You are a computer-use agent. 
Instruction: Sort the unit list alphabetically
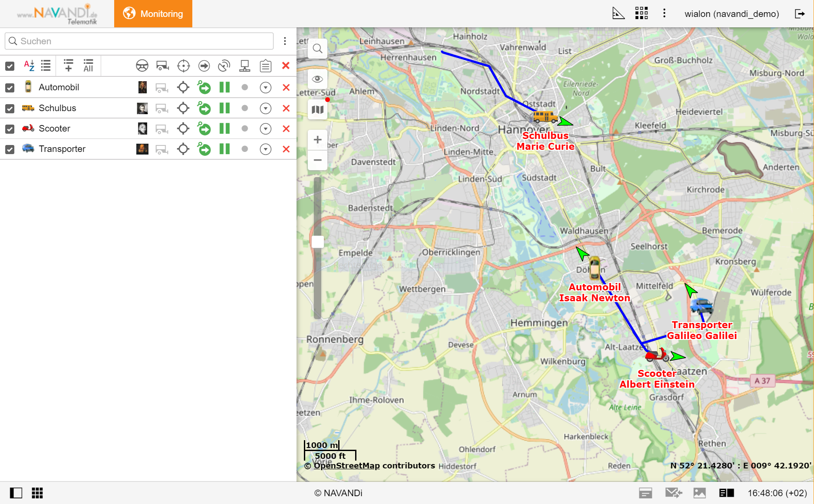pos(29,66)
